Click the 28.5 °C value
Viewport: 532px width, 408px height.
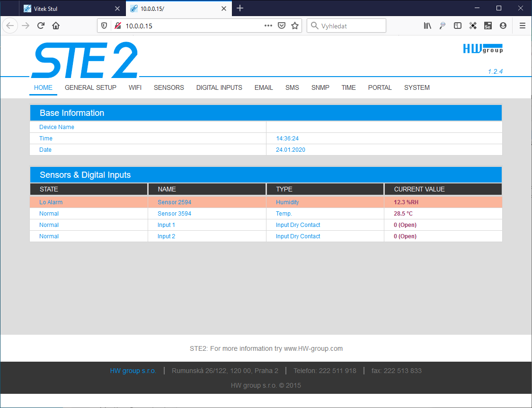[x=403, y=214]
